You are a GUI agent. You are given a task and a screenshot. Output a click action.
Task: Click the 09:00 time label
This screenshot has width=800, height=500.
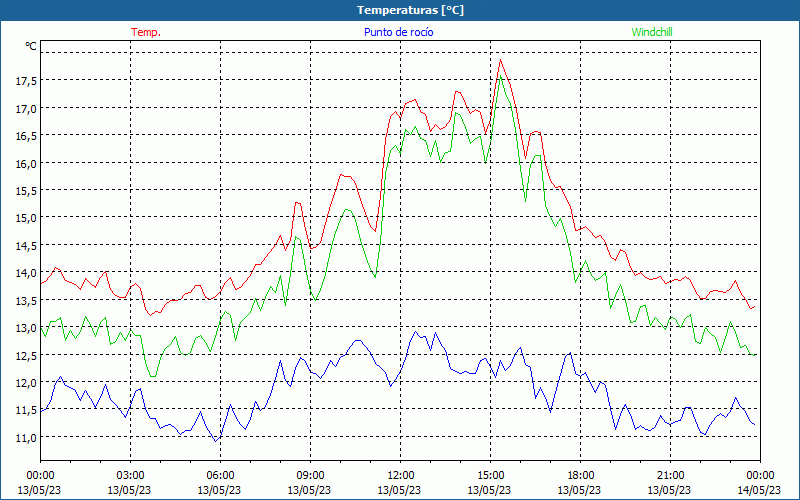coord(310,476)
